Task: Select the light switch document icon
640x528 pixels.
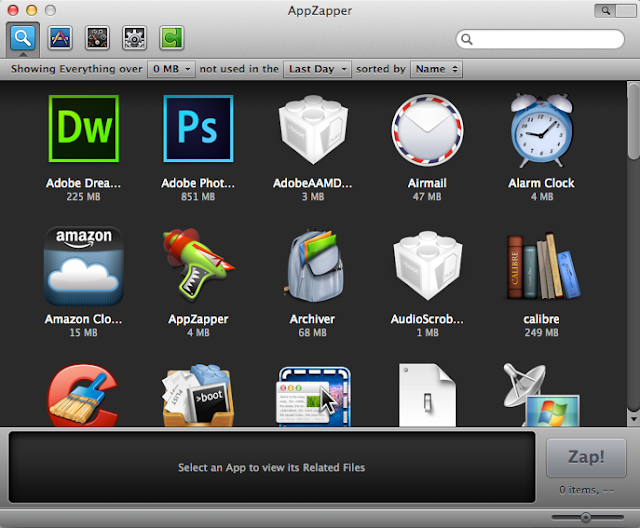Action: [427, 395]
